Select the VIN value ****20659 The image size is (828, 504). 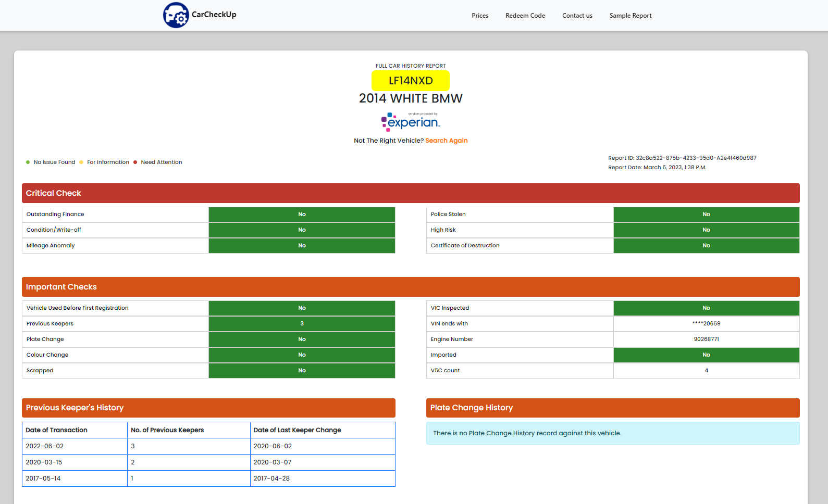(x=706, y=324)
